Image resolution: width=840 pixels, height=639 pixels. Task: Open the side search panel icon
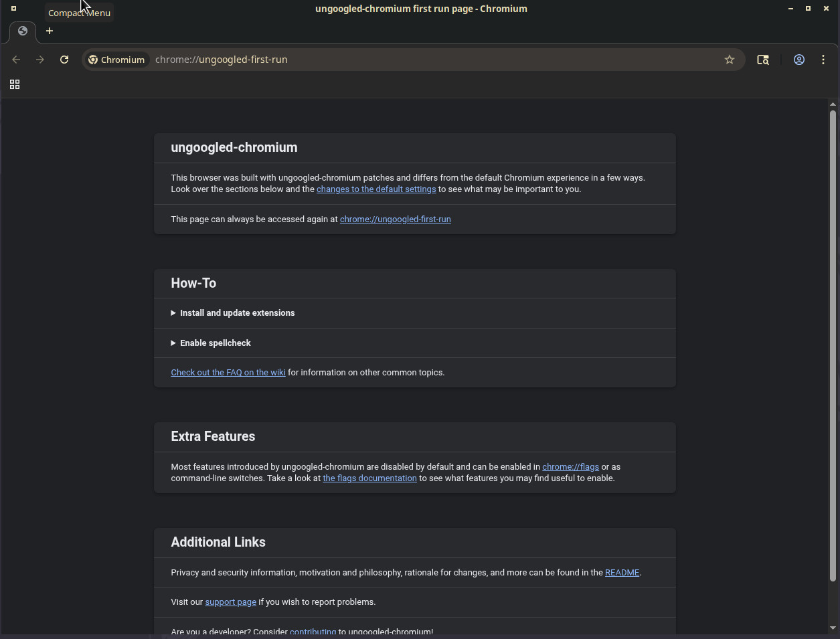[x=763, y=60]
